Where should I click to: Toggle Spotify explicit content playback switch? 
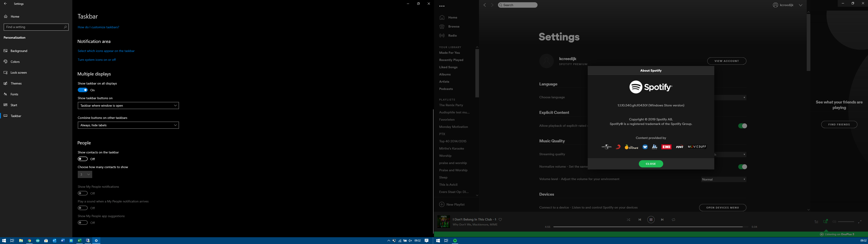tap(743, 126)
